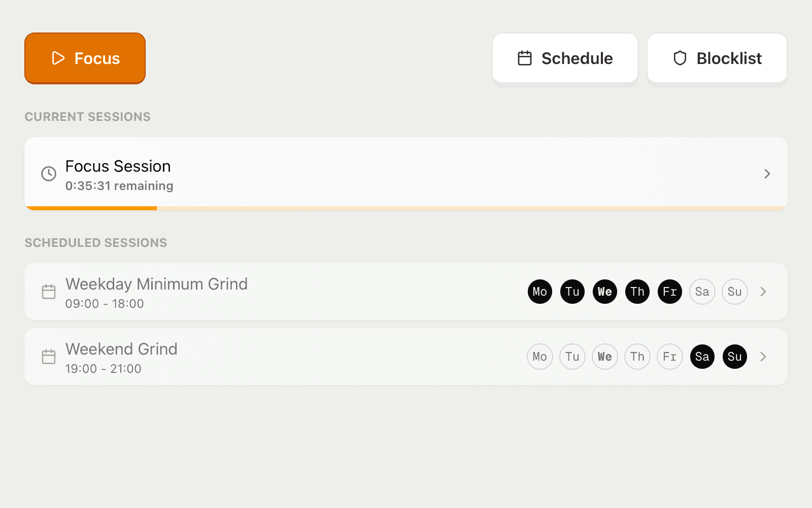Open the Schedule view
Screen dimensions: 812x508
(x=565, y=58)
